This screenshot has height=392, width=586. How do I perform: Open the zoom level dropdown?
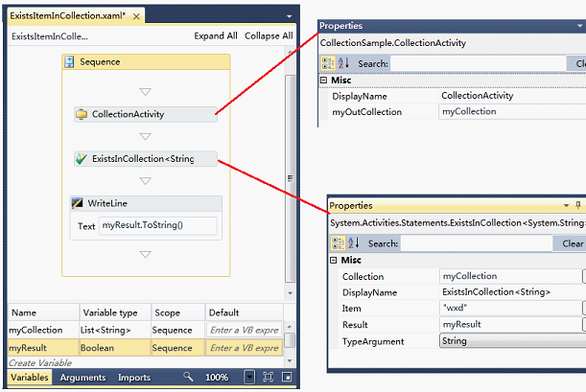pyautogui.click(x=249, y=377)
